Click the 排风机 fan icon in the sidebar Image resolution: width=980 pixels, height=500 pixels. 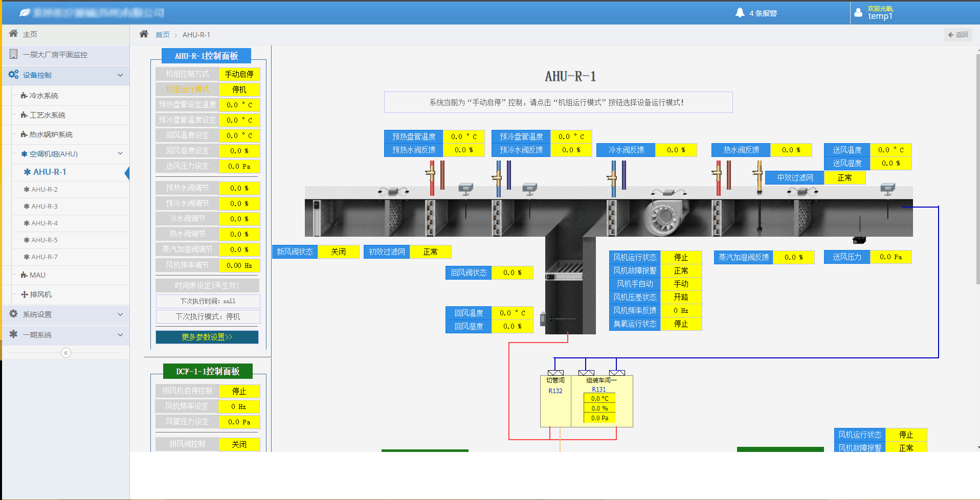[24, 294]
